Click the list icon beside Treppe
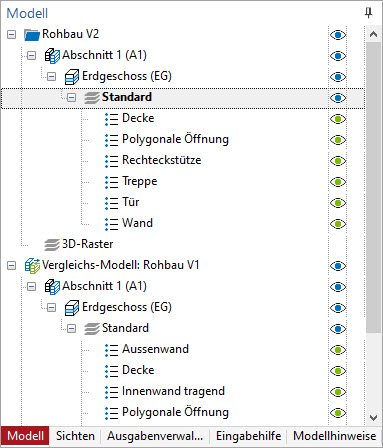The image size is (383, 448). pos(111,182)
